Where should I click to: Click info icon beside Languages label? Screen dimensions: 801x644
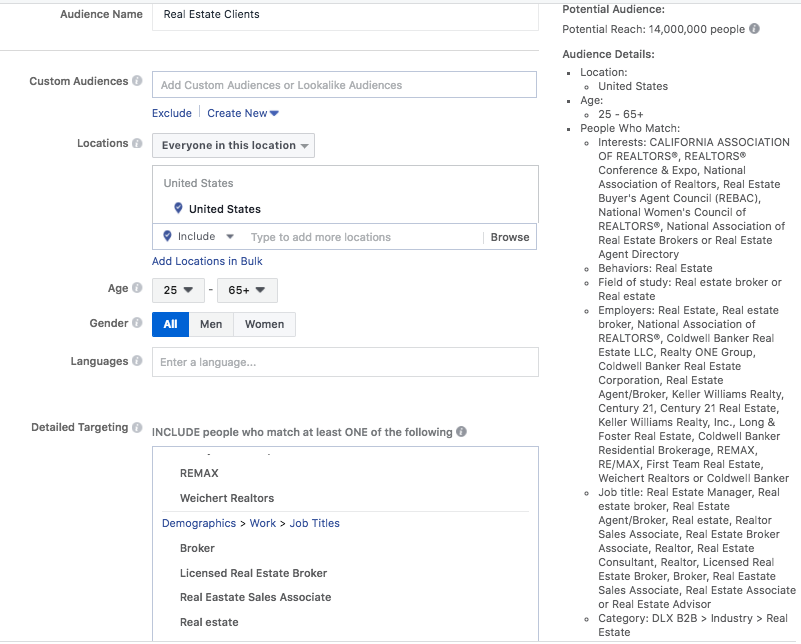137,361
